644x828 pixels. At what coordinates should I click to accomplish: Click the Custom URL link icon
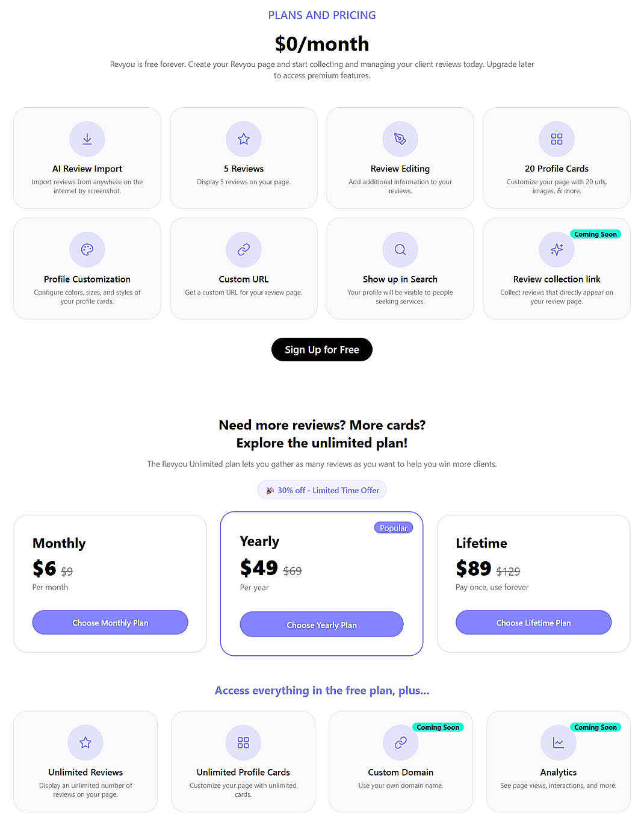244,249
